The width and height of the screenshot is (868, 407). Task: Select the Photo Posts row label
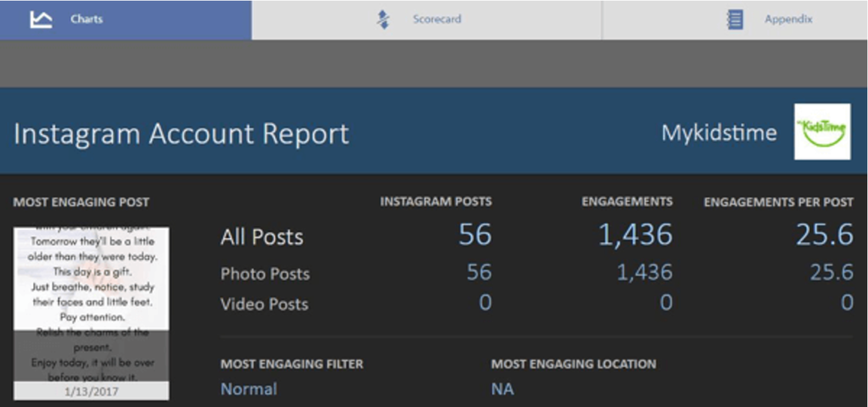[265, 274]
